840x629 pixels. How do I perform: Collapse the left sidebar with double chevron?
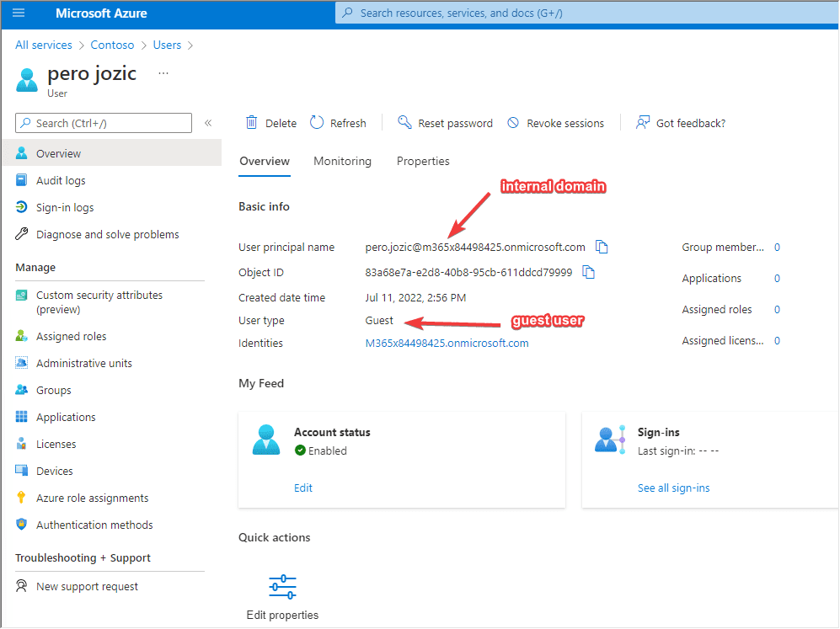pos(208,123)
